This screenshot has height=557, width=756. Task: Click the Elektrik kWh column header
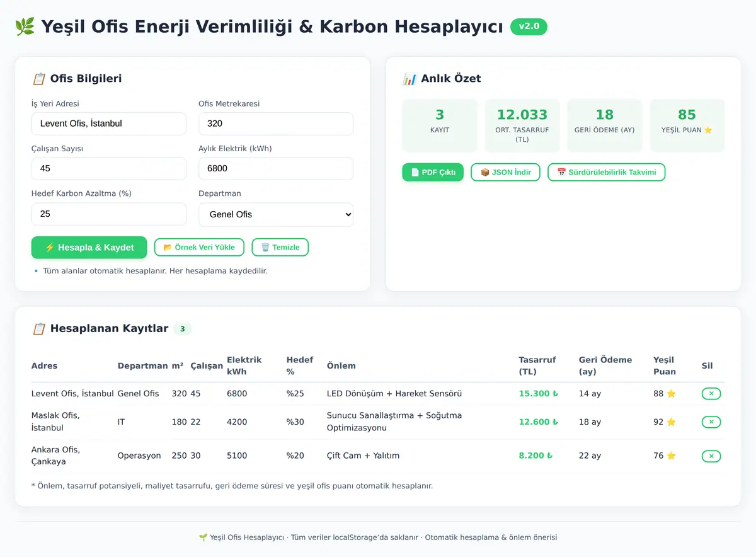coord(244,366)
